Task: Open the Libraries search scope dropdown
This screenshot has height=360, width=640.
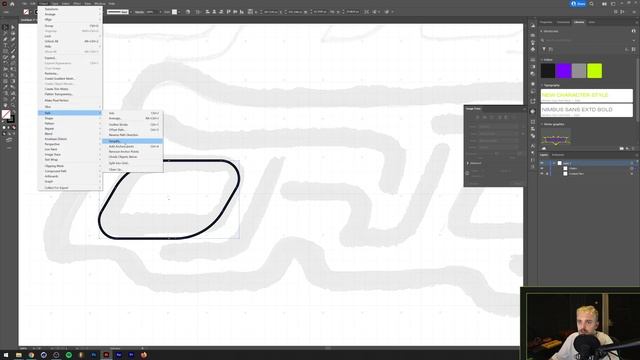Action: (x=633, y=40)
